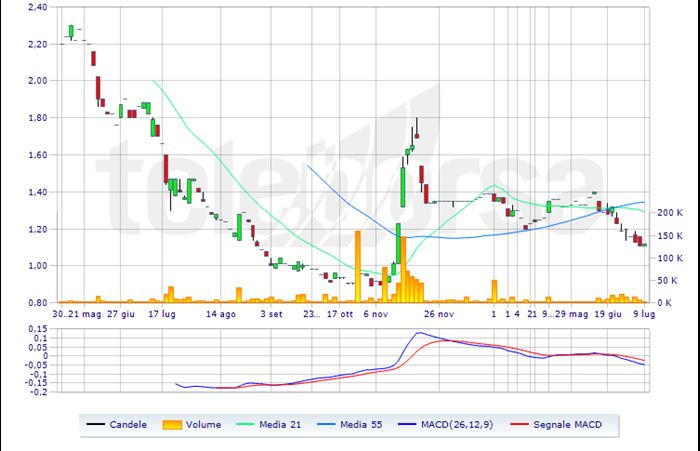Click the 200 K volume axis label
The image size is (700, 451).
[670, 213]
